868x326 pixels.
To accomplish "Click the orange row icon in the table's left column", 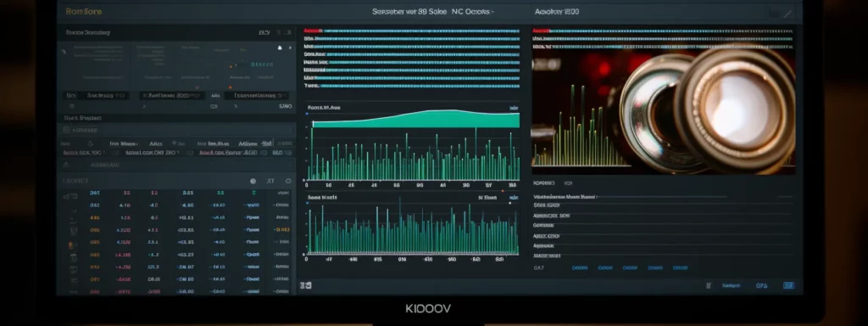I will pos(70,244).
